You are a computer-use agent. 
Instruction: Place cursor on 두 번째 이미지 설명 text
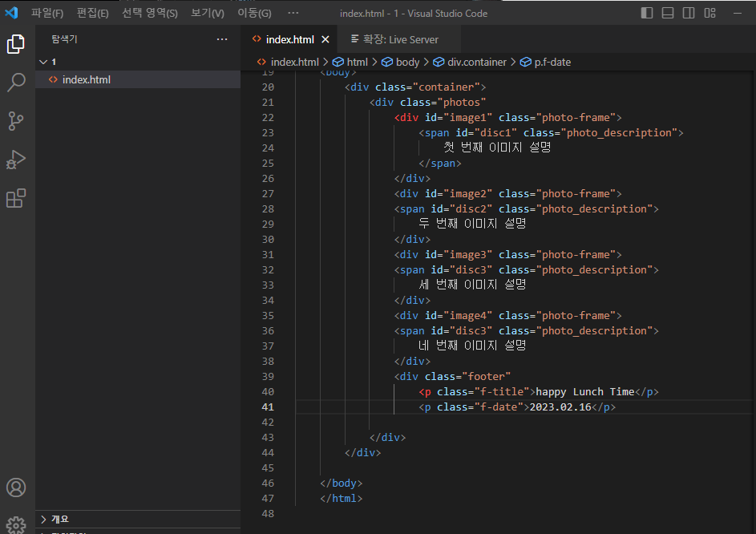pos(472,224)
